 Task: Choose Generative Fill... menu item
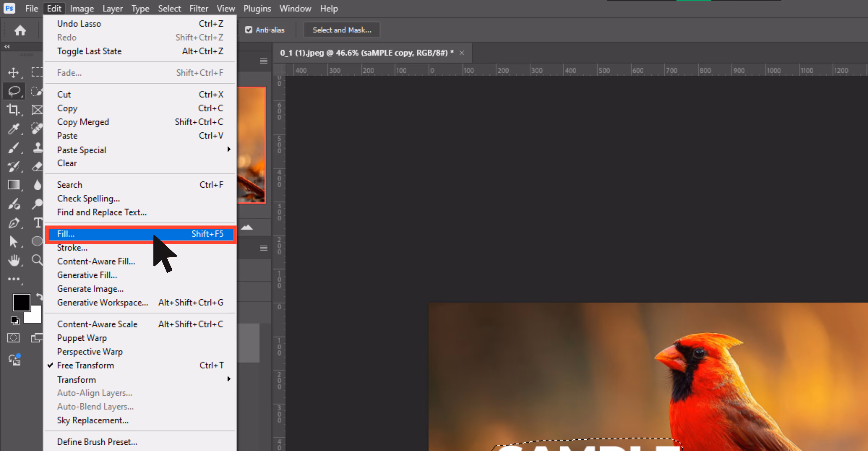(140, 275)
